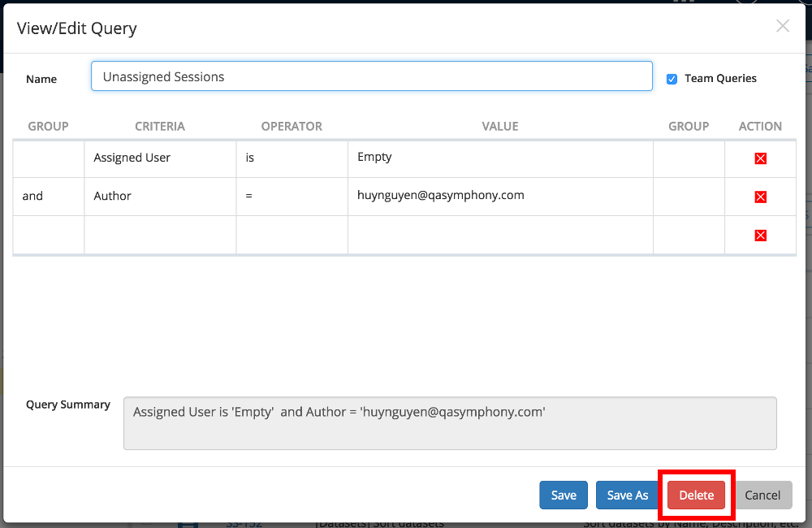Click the CRITERIA column header

tap(159, 127)
